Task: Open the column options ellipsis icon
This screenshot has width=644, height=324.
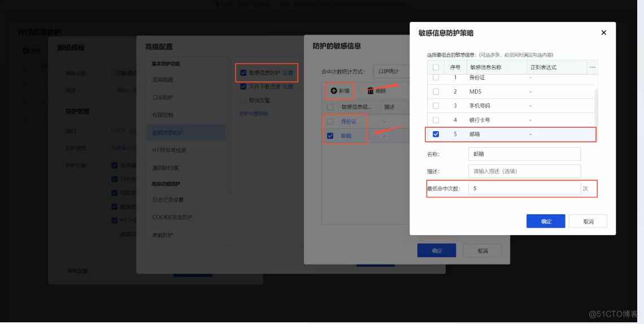Action: 592,67
